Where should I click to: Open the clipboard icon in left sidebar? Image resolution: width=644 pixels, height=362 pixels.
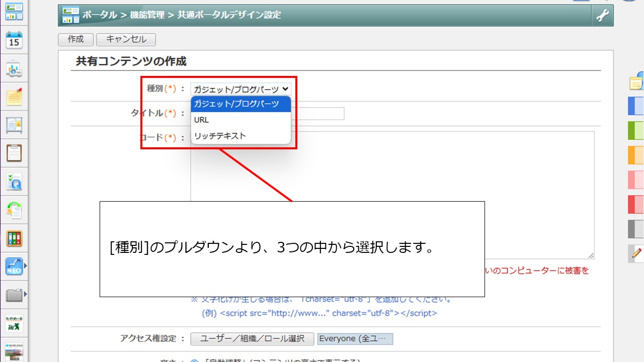click(14, 152)
